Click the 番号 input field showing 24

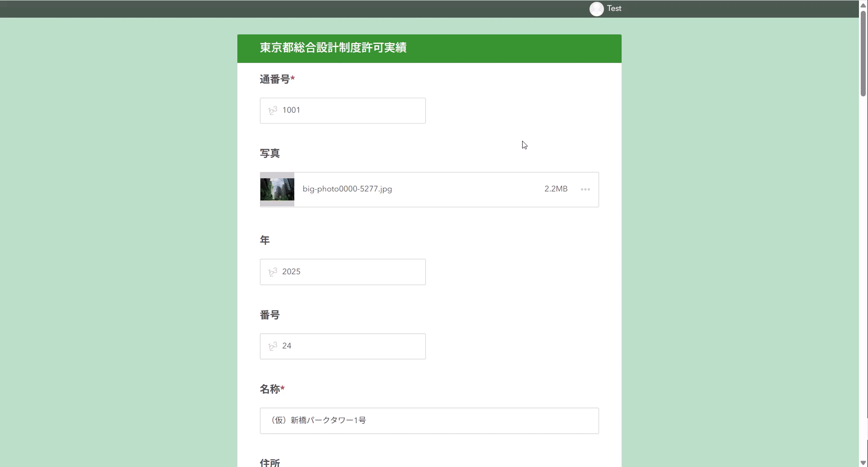click(x=343, y=346)
